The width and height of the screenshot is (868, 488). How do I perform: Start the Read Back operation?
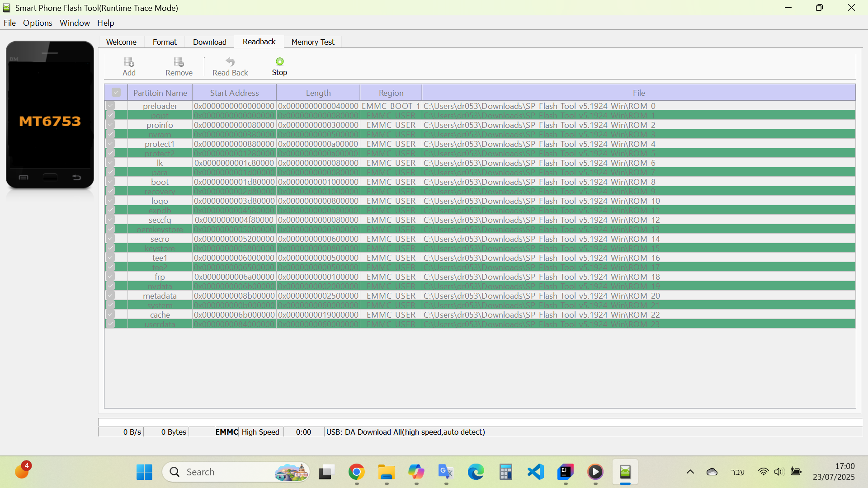click(230, 66)
